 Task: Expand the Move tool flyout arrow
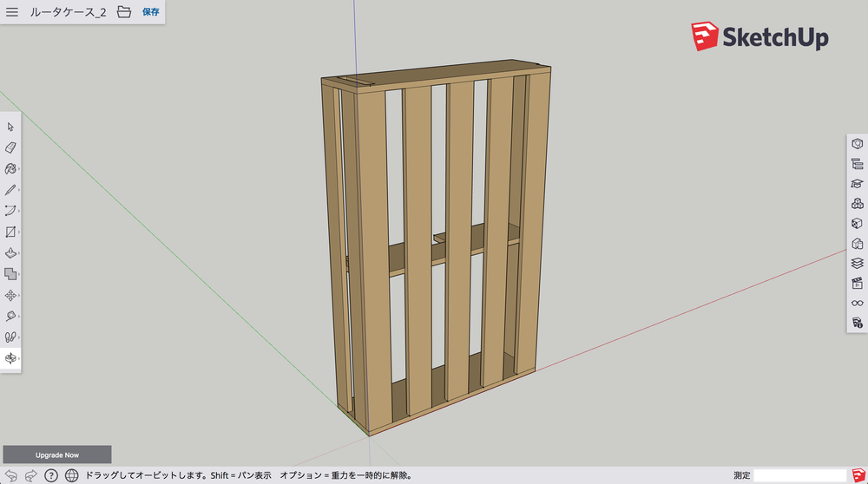click(x=19, y=296)
